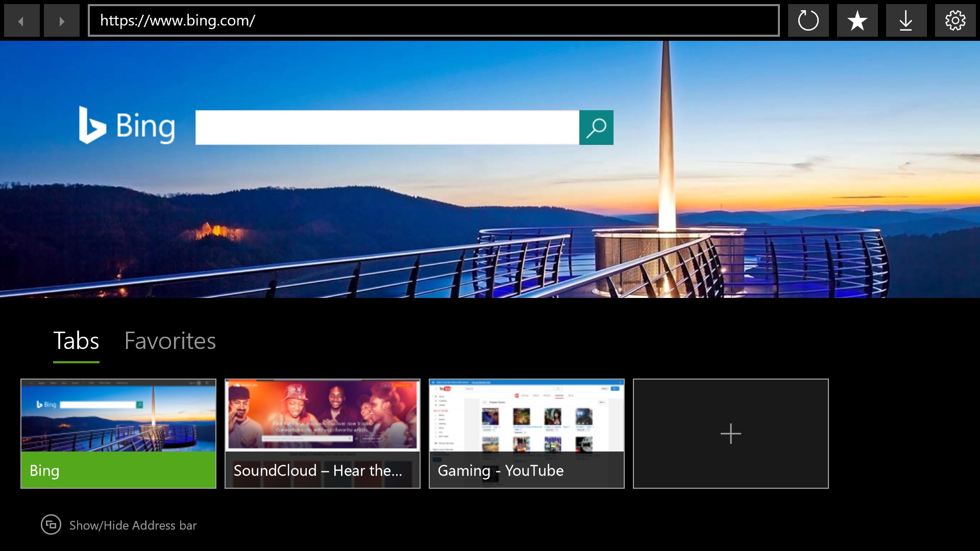Open the SoundCloud tab preview
Image resolution: width=980 pixels, height=551 pixels.
tap(322, 433)
